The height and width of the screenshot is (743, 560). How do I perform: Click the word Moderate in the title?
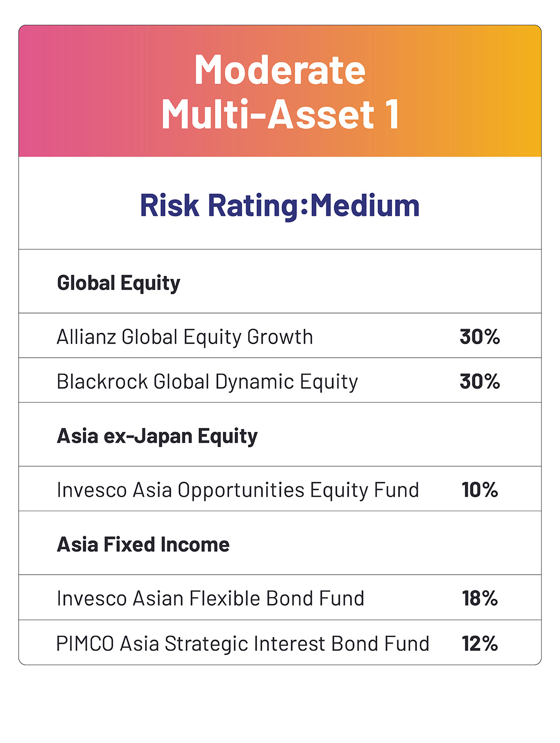point(280,70)
